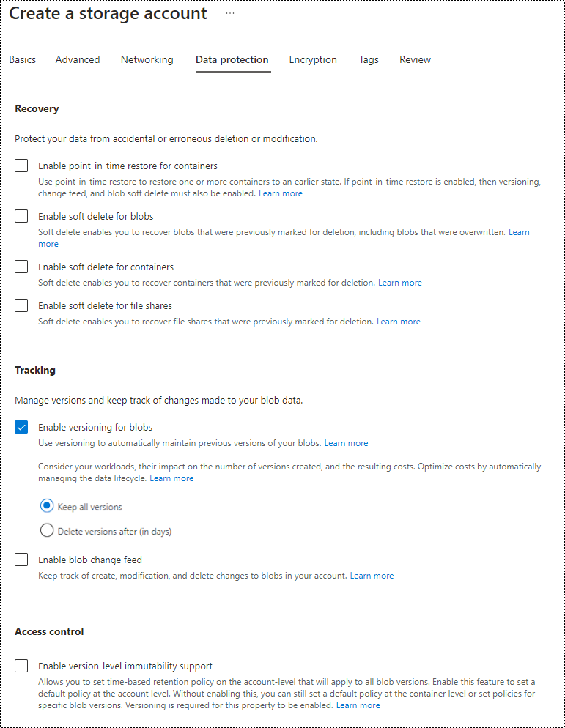Disable versioning for blobs

[x=21, y=427]
